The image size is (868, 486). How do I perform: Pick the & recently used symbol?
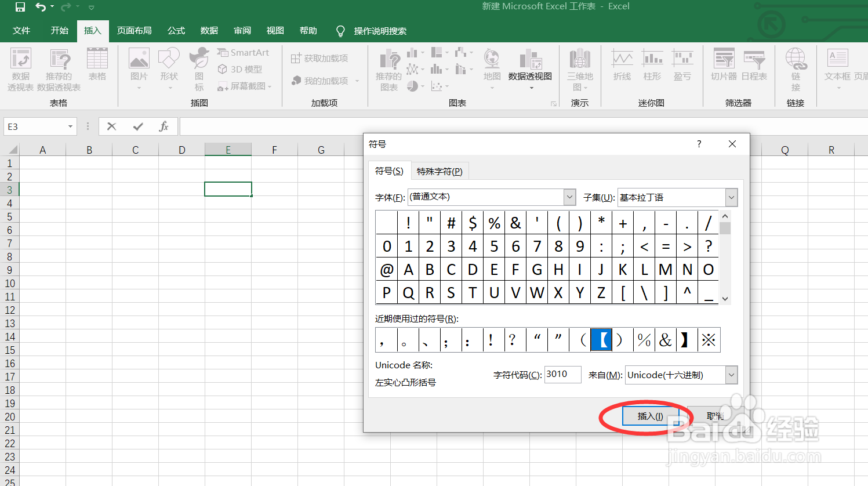(666, 340)
